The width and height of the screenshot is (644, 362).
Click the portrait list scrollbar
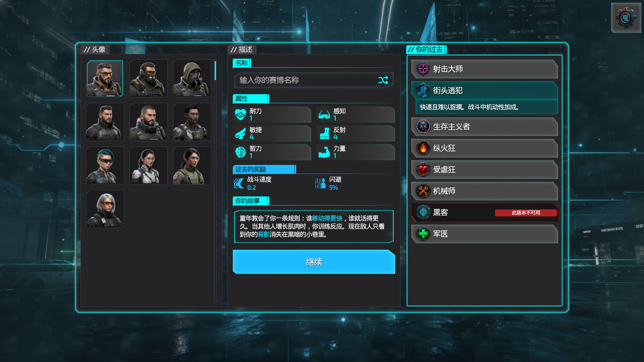[x=215, y=181]
